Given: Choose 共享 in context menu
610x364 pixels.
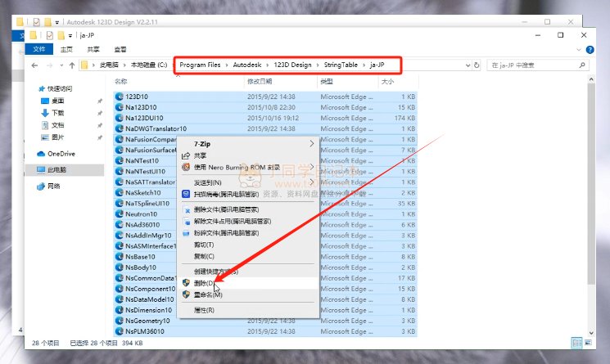Looking at the screenshot, I should (248, 155).
